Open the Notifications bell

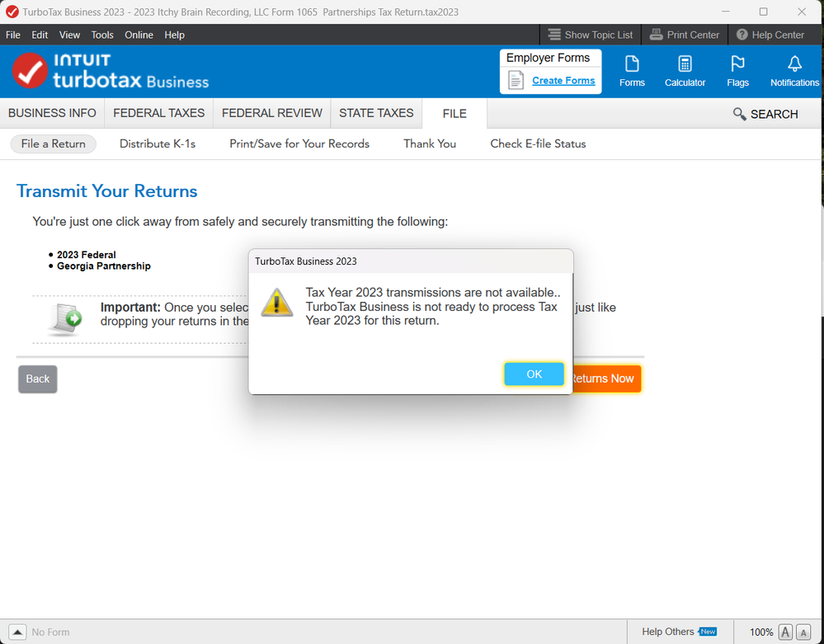(794, 70)
